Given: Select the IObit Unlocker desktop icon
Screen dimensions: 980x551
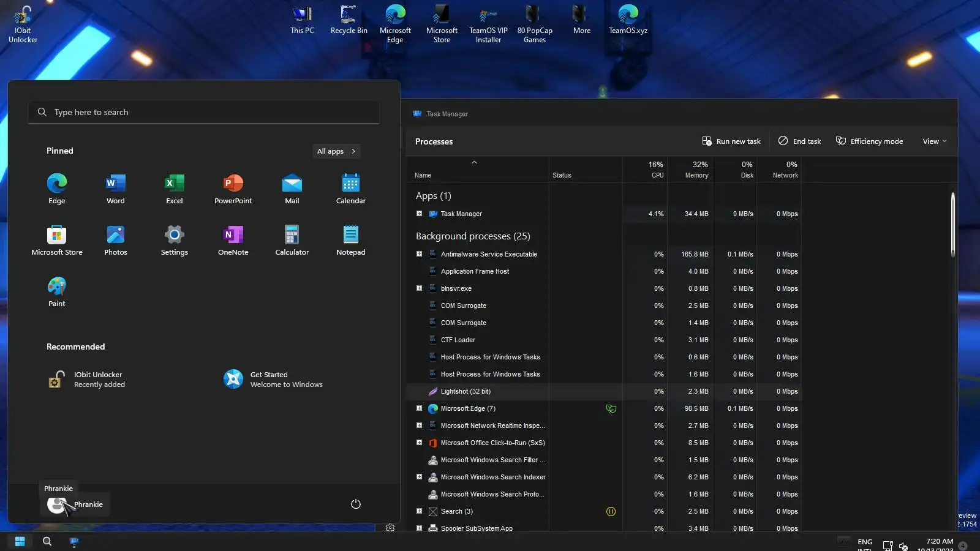Looking at the screenshot, I should click(23, 24).
